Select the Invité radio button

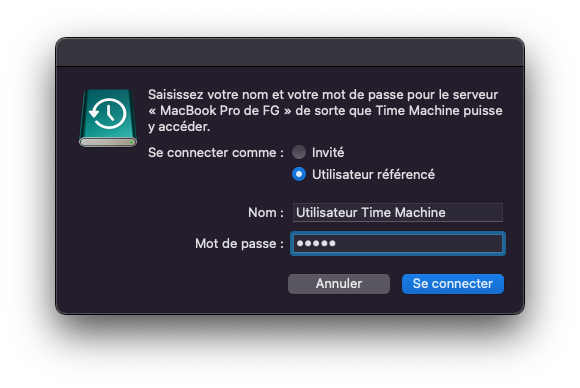(x=299, y=152)
